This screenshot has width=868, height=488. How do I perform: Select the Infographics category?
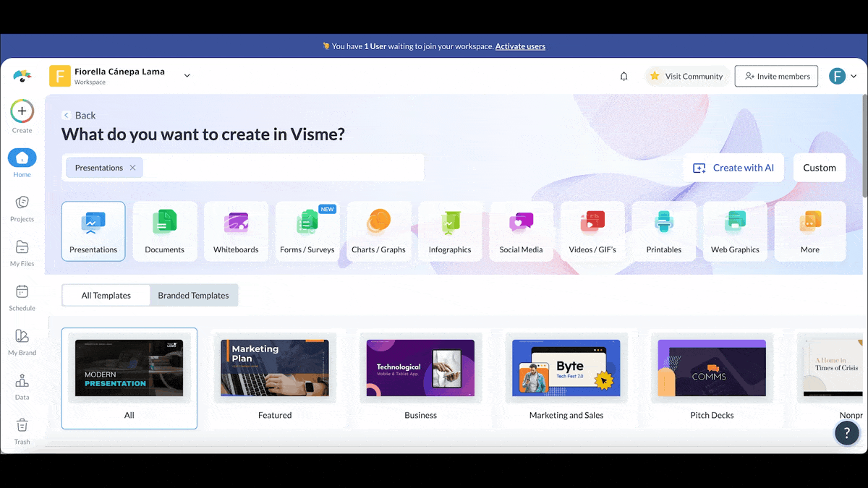(x=450, y=231)
